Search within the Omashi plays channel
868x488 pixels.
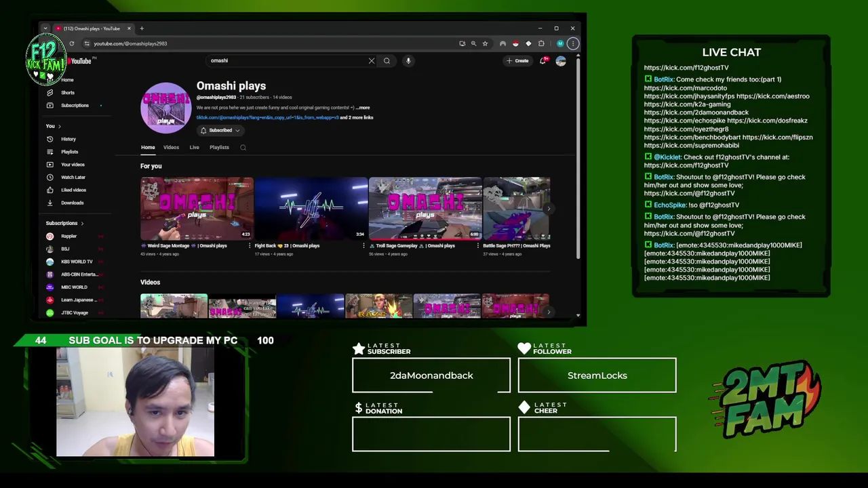click(243, 147)
